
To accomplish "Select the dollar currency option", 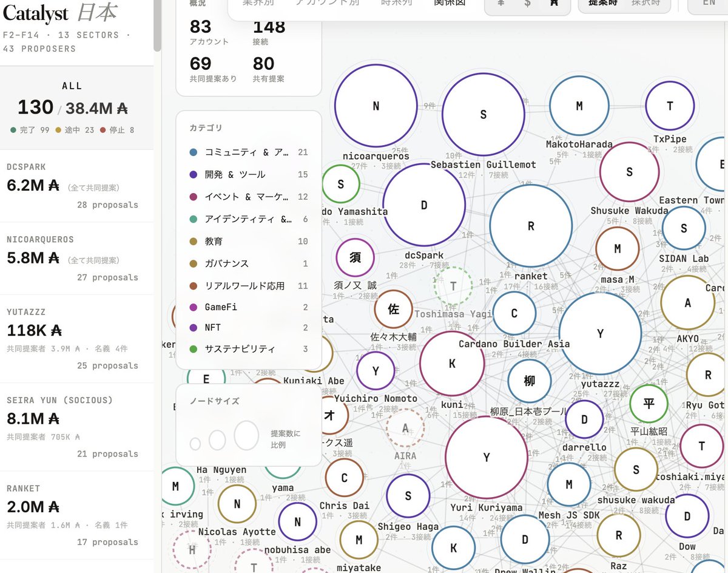I will pos(527,3).
